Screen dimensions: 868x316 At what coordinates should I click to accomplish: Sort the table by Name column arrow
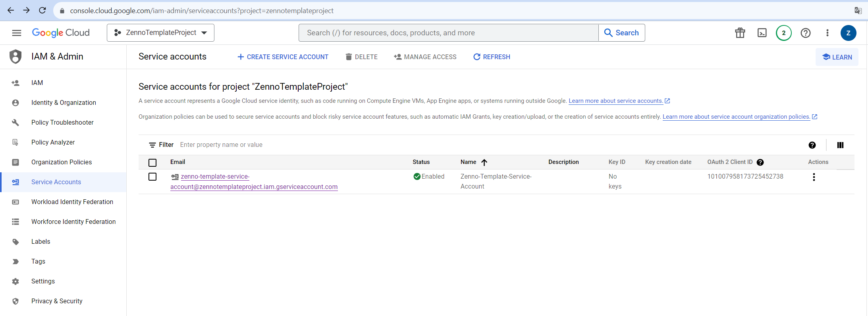tap(484, 162)
